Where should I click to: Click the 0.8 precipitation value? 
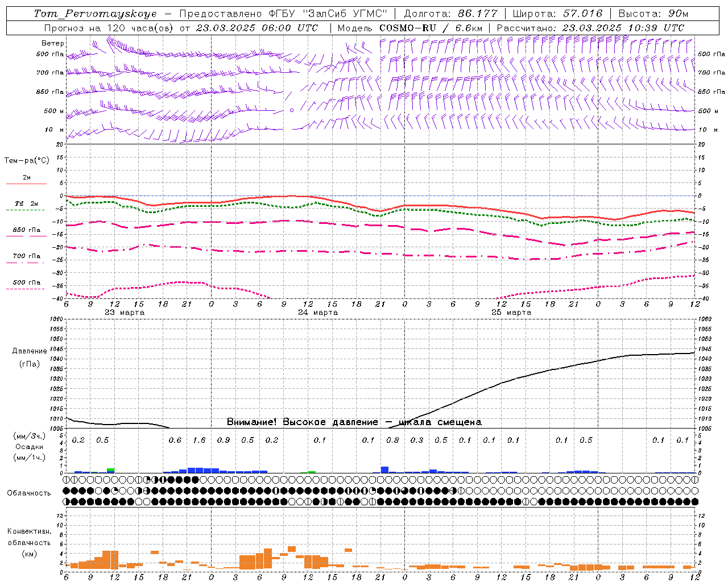coord(392,440)
